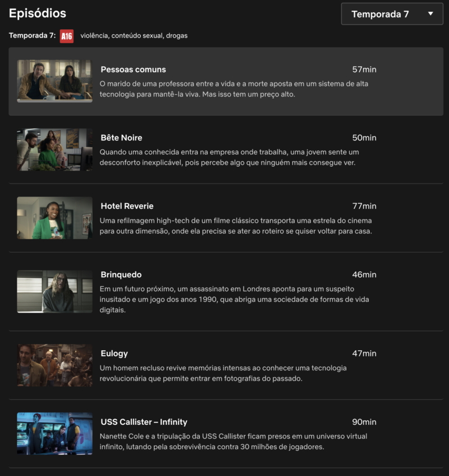Select the Bête Noire title text
Image resolution: width=449 pixels, height=476 pixels.
pyautogui.click(x=121, y=138)
